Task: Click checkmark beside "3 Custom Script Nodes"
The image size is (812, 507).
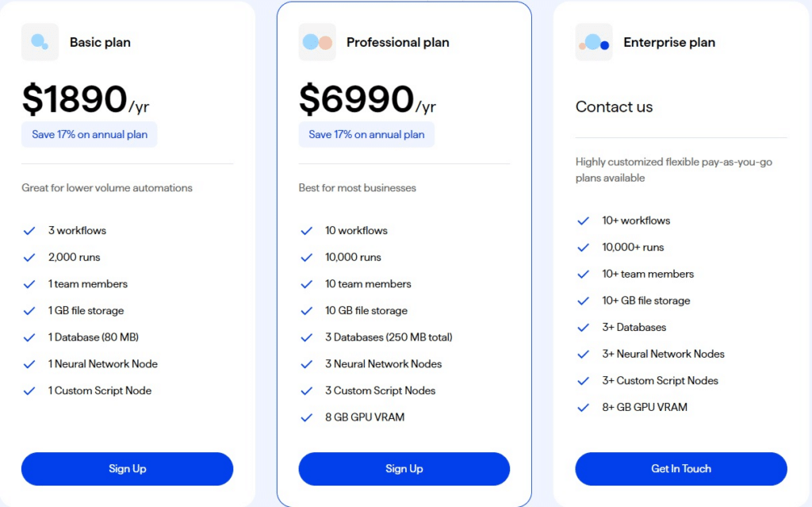Action: [306, 391]
